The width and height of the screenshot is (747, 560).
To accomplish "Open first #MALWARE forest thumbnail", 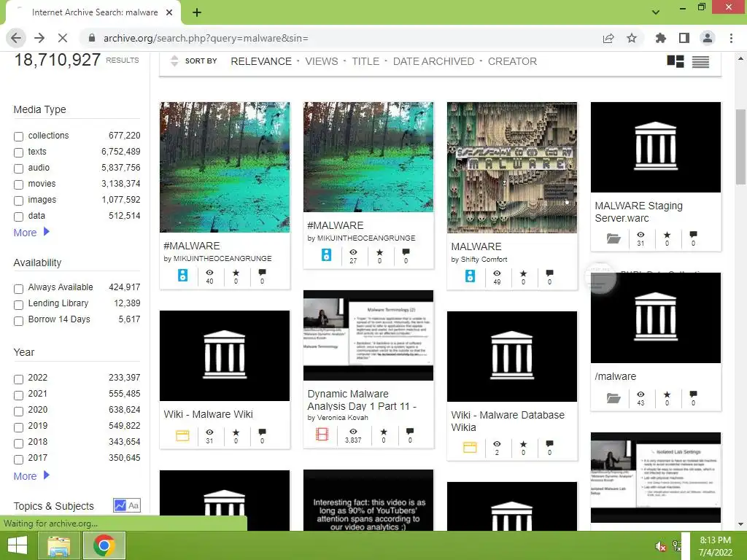I will [x=225, y=167].
